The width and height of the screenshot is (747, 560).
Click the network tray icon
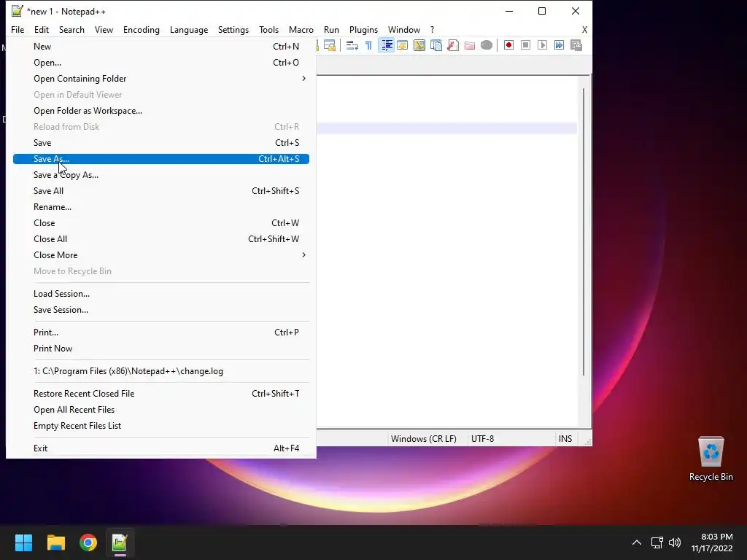coord(657,542)
